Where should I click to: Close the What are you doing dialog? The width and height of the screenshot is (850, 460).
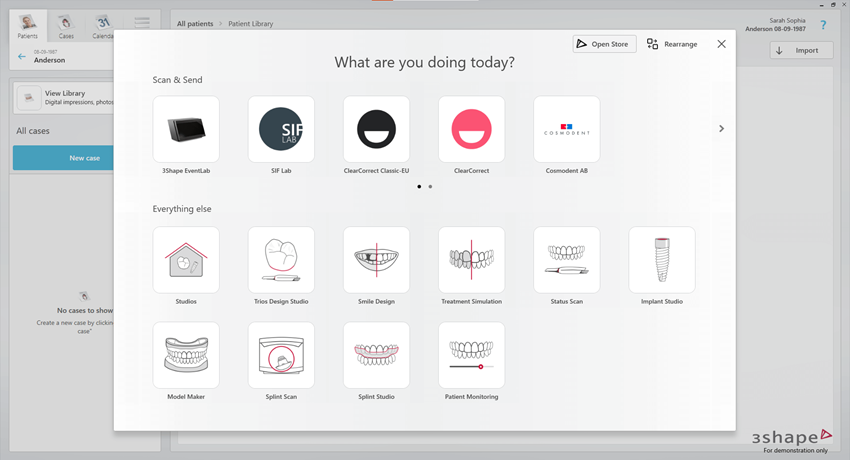(x=722, y=44)
